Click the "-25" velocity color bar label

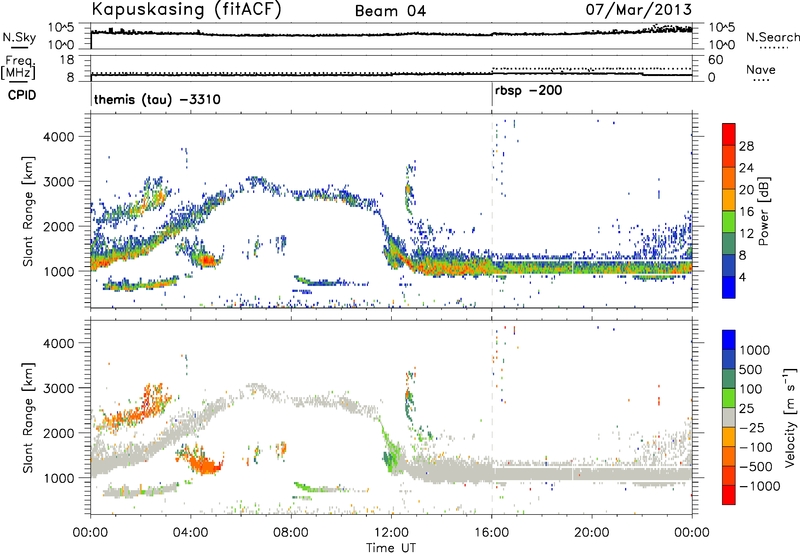point(752,428)
